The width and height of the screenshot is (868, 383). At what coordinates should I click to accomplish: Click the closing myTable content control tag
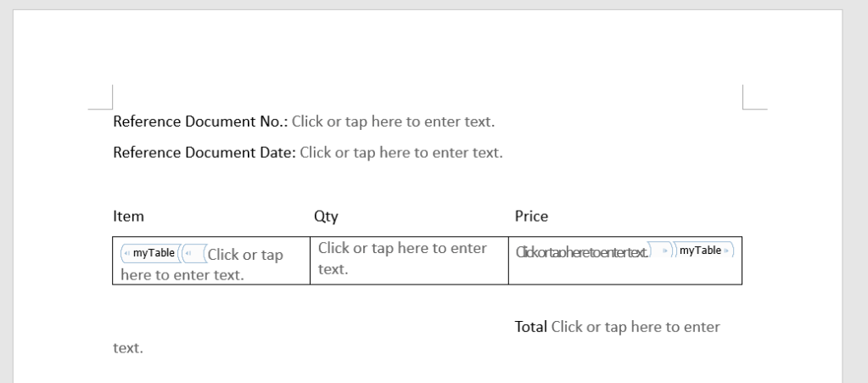point(704,250)
